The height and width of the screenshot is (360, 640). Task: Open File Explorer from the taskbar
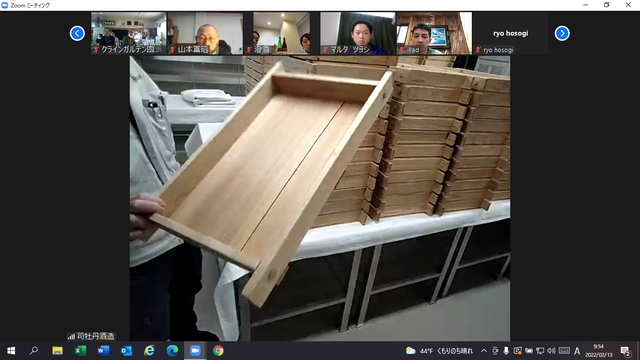pos(57,351)
